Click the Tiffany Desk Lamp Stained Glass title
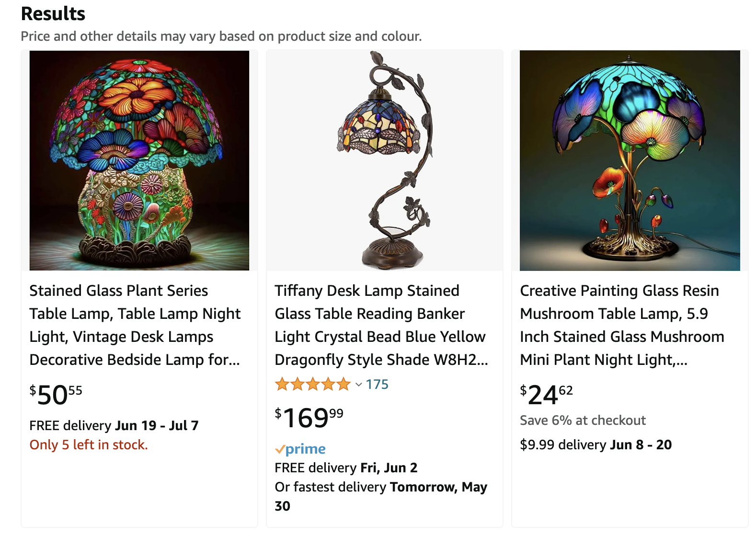 click(x=381, y=325)
